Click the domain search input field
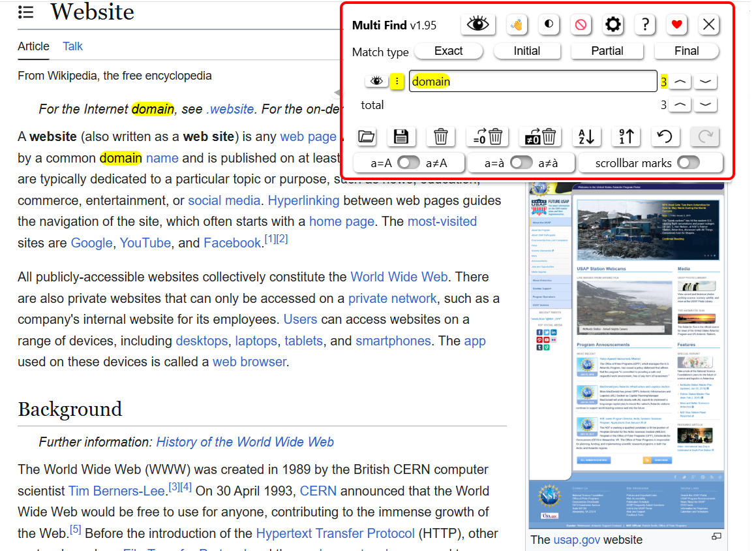This screenshot has height=551, width=756. [x=533, y=81]
